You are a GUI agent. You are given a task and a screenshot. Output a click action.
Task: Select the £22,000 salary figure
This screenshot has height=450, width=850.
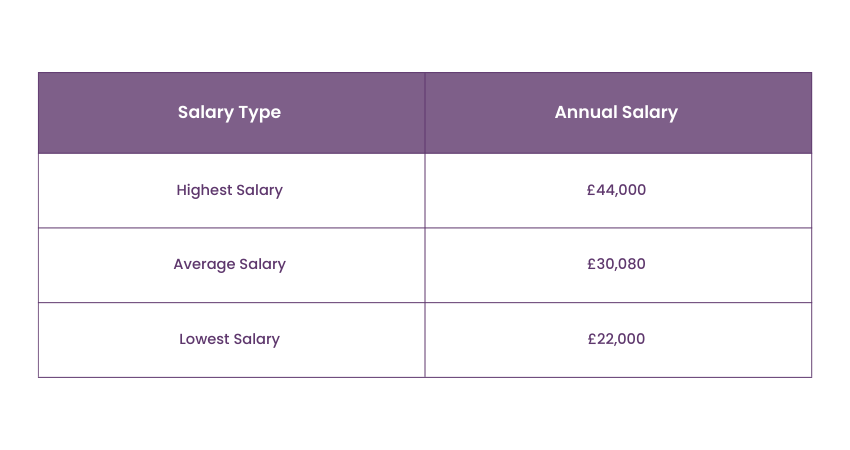click(616, 339)
